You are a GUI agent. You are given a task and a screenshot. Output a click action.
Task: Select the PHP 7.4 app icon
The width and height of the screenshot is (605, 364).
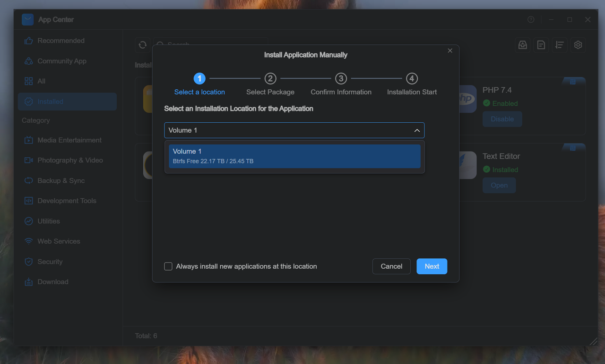[467, 99]
